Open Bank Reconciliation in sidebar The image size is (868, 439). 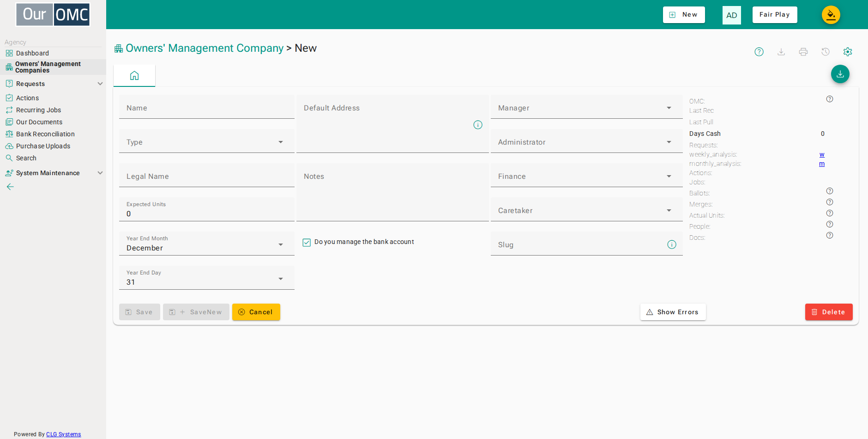click(53, 134)
